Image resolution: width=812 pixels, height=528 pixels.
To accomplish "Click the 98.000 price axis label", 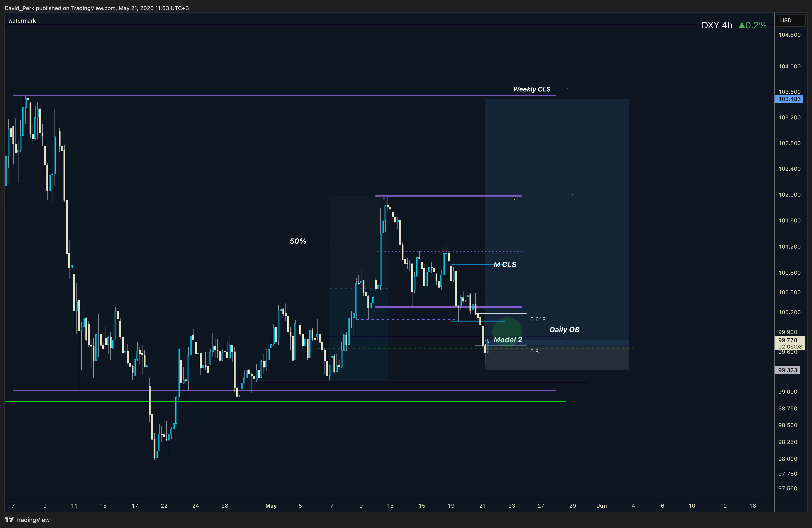I will (x=788, y=459).
